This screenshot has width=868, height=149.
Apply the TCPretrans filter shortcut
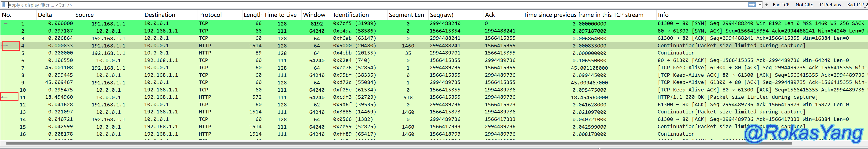[x=830, y=5]
